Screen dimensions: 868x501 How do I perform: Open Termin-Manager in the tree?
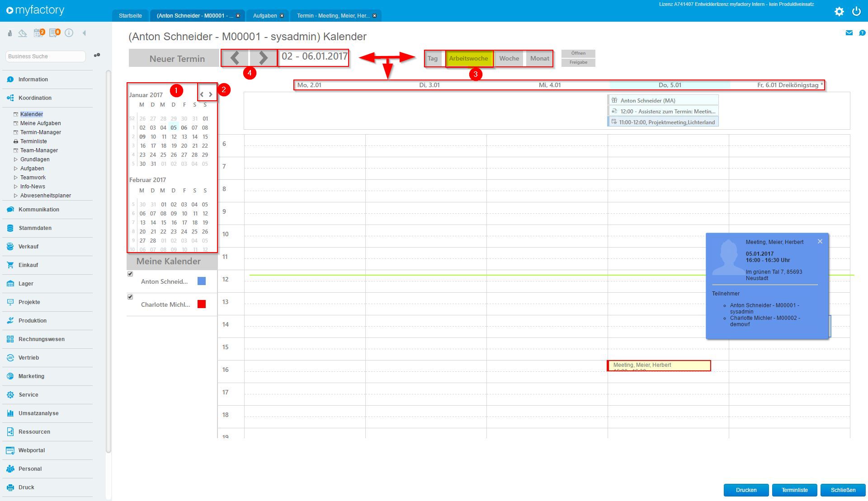coord(41,132)
